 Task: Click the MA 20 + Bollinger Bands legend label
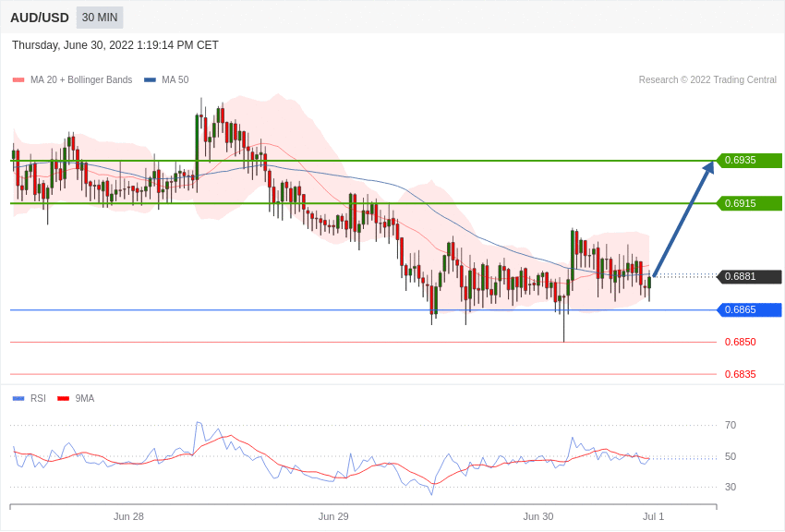click(81, 80)
